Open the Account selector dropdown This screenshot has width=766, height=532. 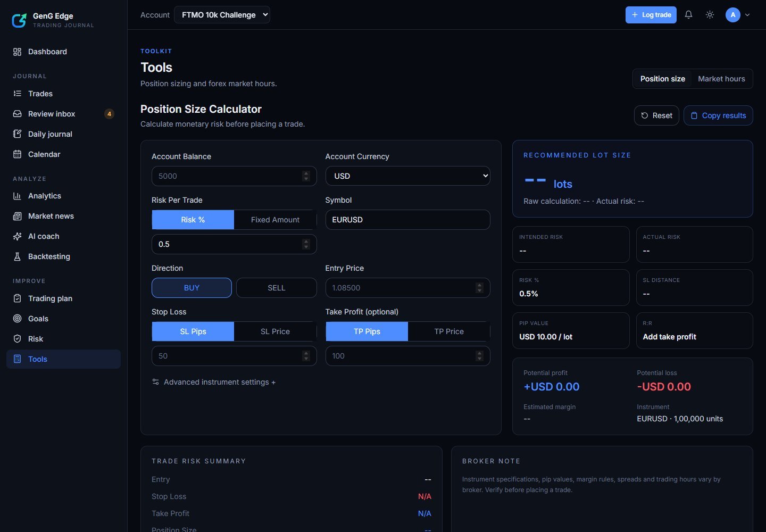point(222,15)
